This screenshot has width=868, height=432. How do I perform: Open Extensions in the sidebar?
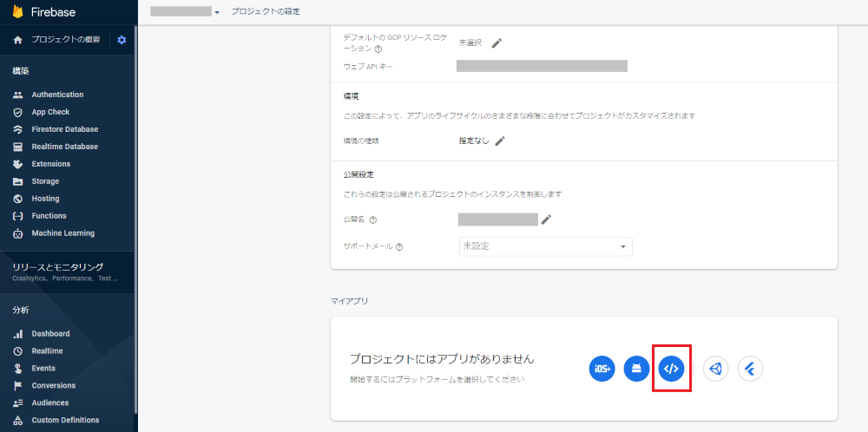pos(51,164)
